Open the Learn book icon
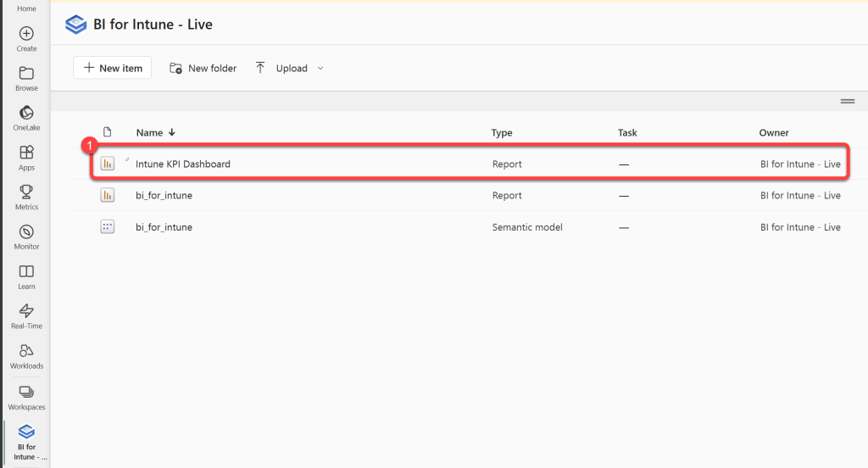868x468 pixels. 26,272
